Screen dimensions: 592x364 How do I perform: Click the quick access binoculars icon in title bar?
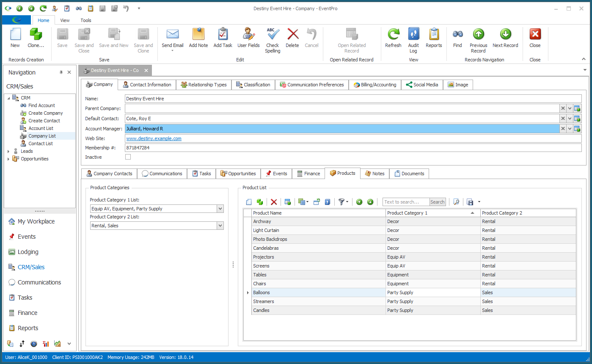point(78,8)
